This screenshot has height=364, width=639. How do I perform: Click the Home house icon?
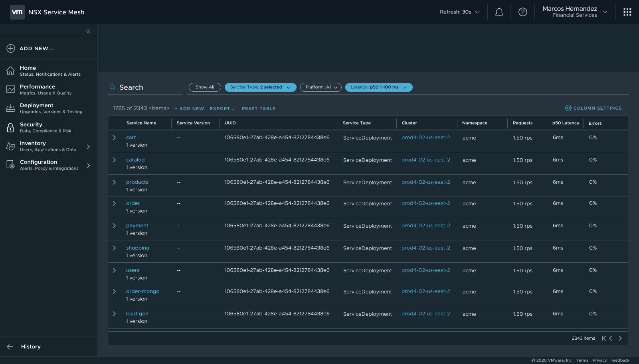(x=10, y=71)
